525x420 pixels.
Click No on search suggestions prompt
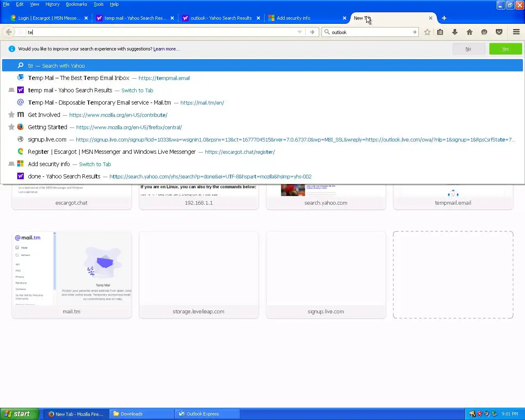pyautogui.click(x=468, y=49)
